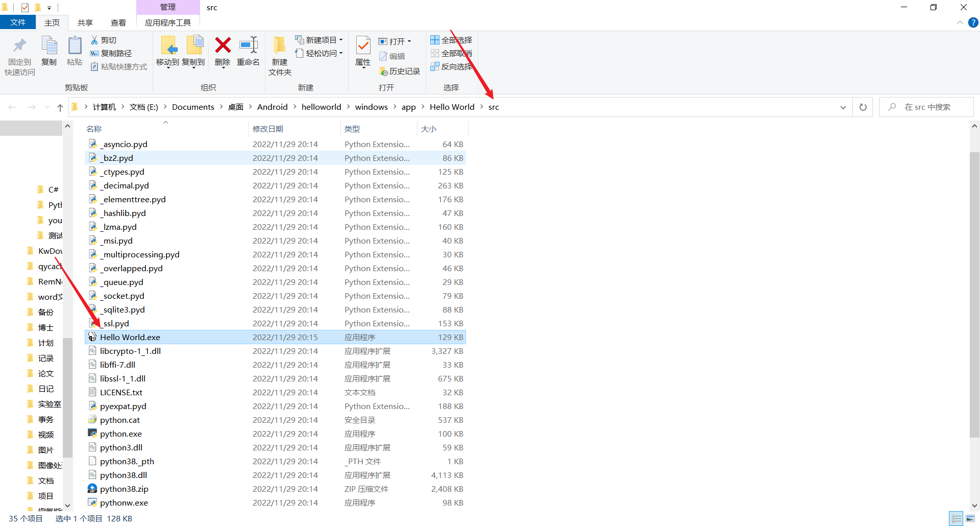Collapse the ribbon using the chevron

(x=960, y=22)
